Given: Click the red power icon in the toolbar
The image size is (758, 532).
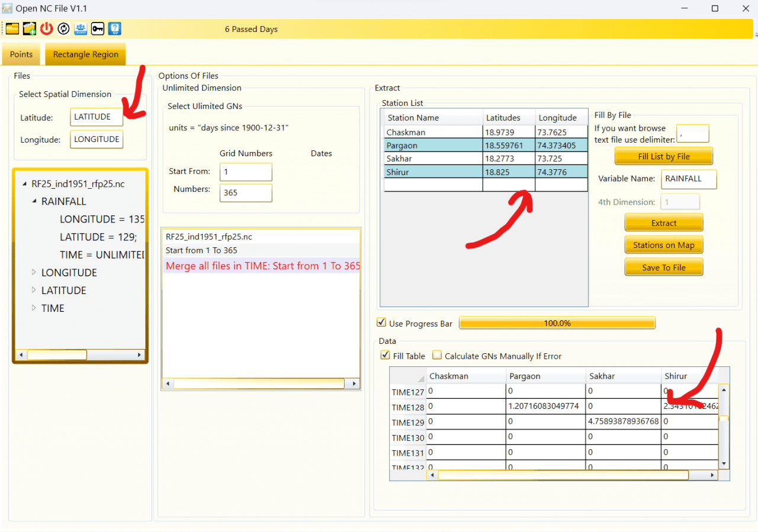Looking at the screenshot, I should coord(47,28).
